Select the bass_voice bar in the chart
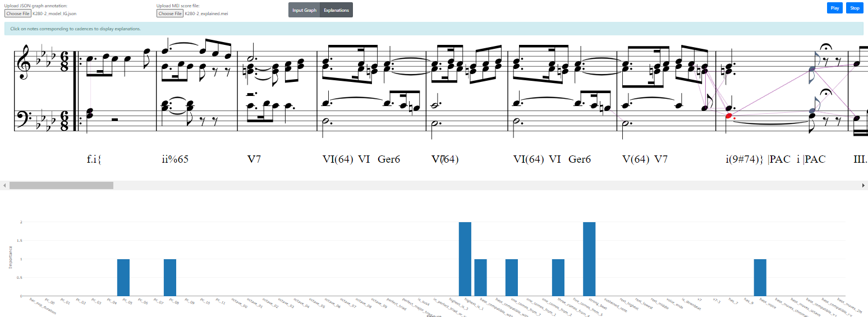The height and width of the screenshot is (317, 868). point(760,277)
